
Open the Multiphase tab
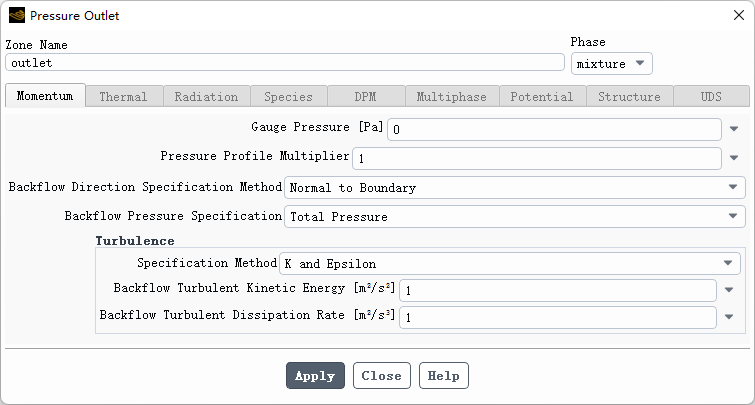click(x=451, y=97)
